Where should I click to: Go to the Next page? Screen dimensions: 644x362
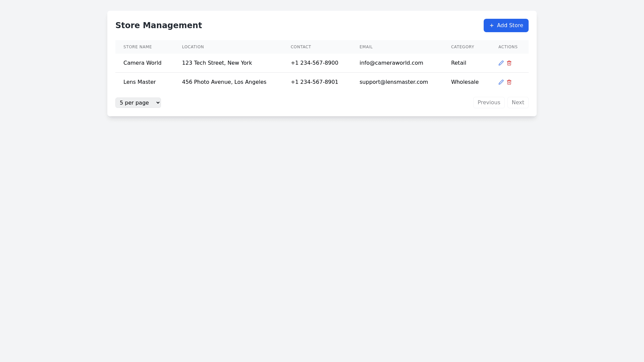coord(518,103)
